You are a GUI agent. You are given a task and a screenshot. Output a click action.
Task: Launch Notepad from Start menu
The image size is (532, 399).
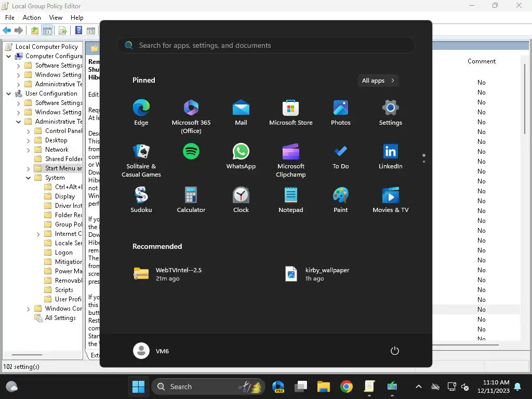pos(291,200)
